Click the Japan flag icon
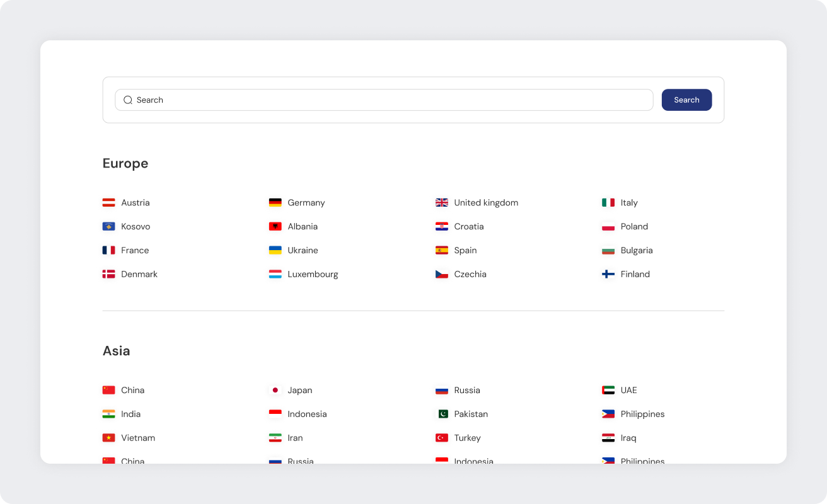 (x=275, y=391)
